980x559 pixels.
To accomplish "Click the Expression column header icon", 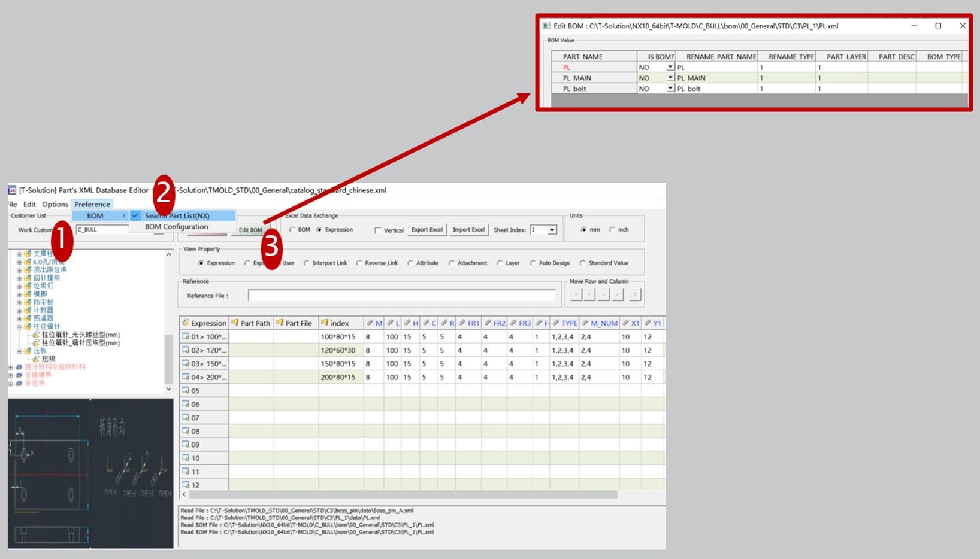I will pos(186,323).
